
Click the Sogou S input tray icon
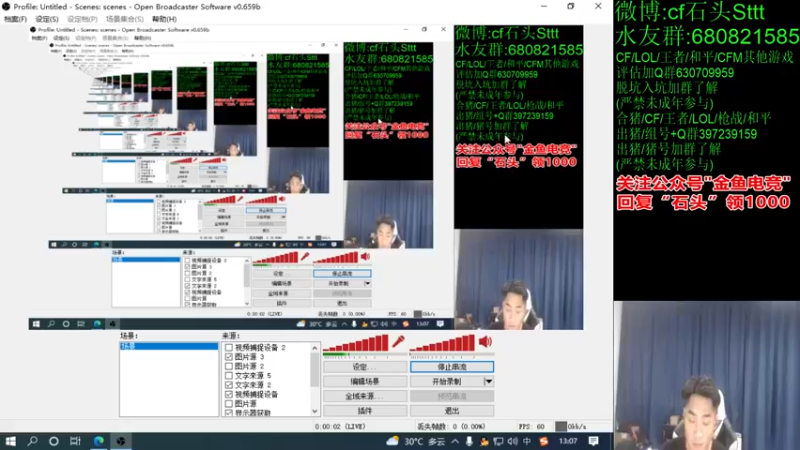(544, 441)
